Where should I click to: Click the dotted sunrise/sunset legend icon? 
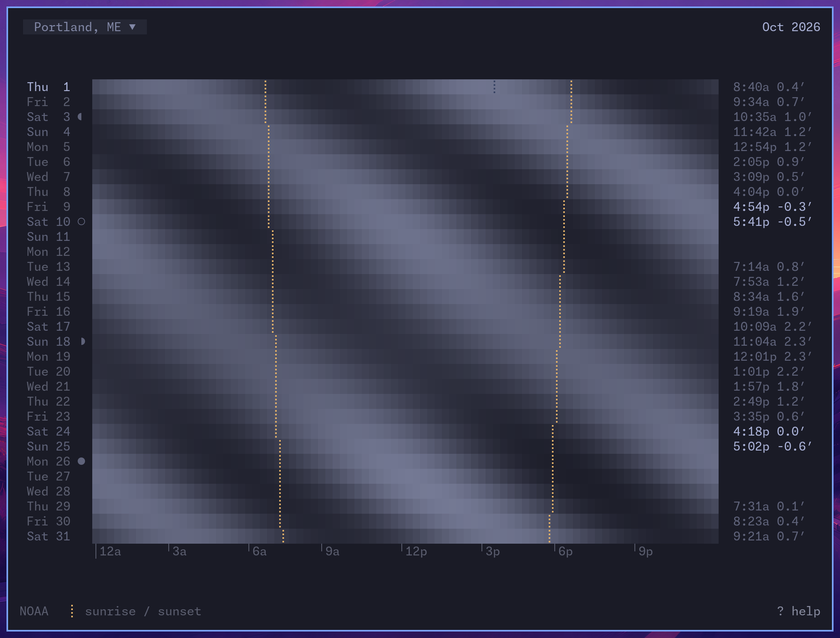point(72,611)
